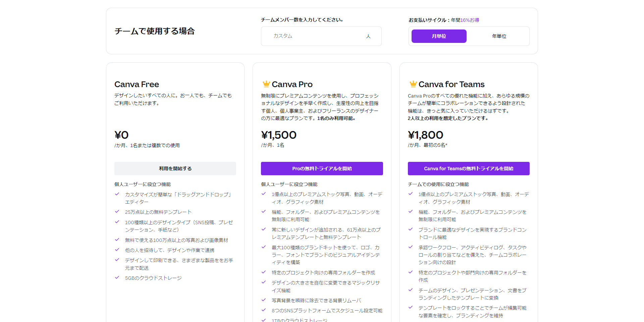Click 無料で使える100万点以上の写真 feature text
This screenshot has width=644, height=322.
[176, 240]
